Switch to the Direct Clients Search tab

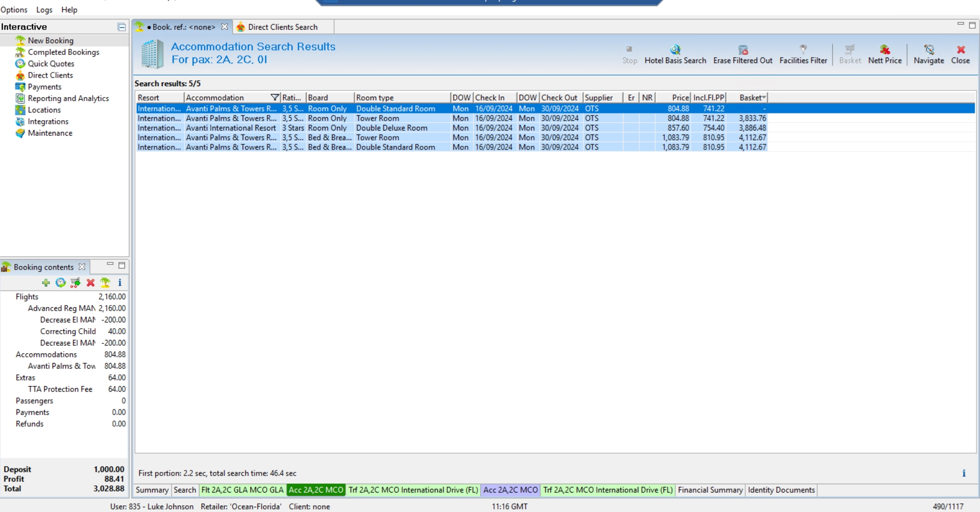tap(283, 27)
